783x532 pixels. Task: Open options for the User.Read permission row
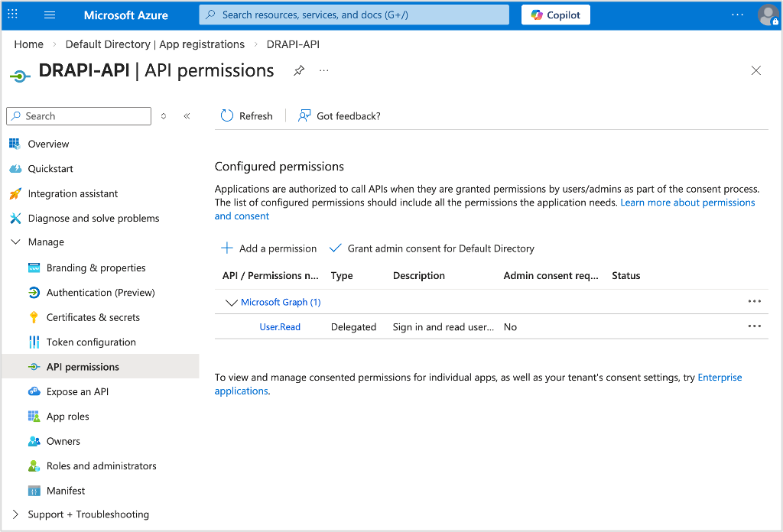point(755,326)
